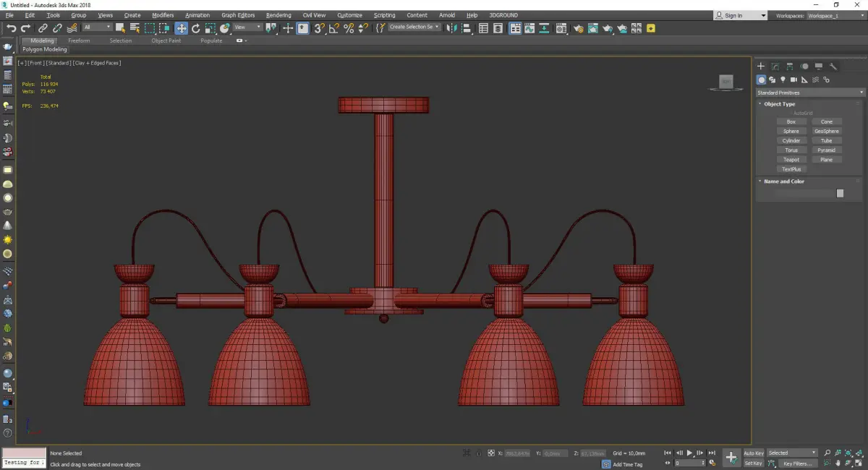Activate the Select and Link tool
The image size is (868, 470).
[x=43, y=28]
